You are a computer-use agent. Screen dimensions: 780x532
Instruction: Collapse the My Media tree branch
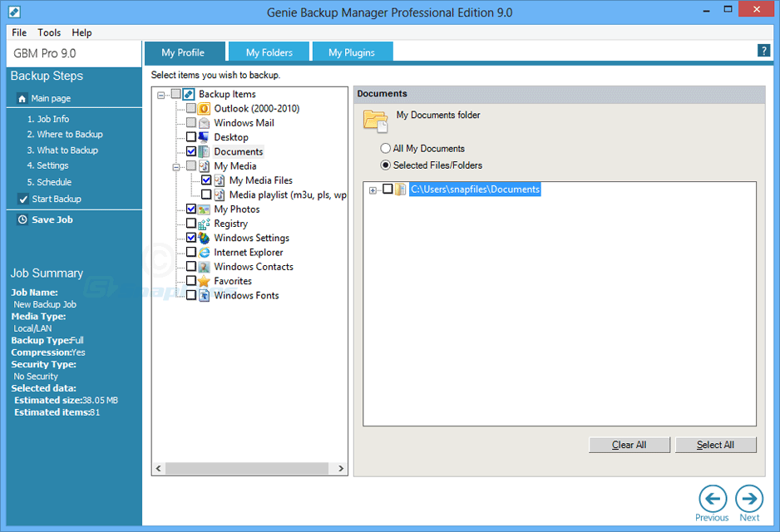[175, 165]
